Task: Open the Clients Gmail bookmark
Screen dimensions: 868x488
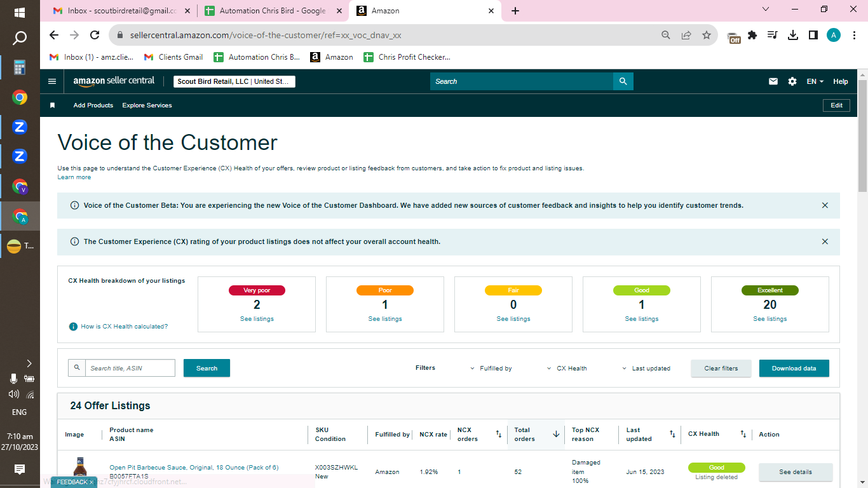Action: (x=173, y=57)
